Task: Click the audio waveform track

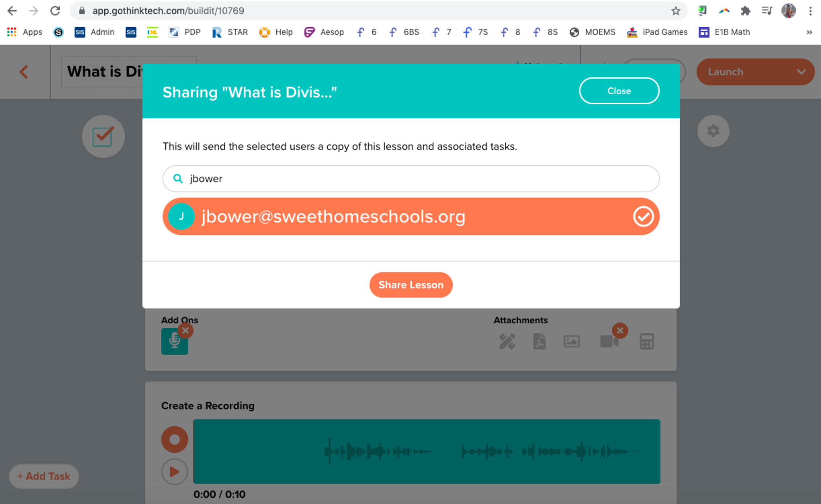Action: 426,451
